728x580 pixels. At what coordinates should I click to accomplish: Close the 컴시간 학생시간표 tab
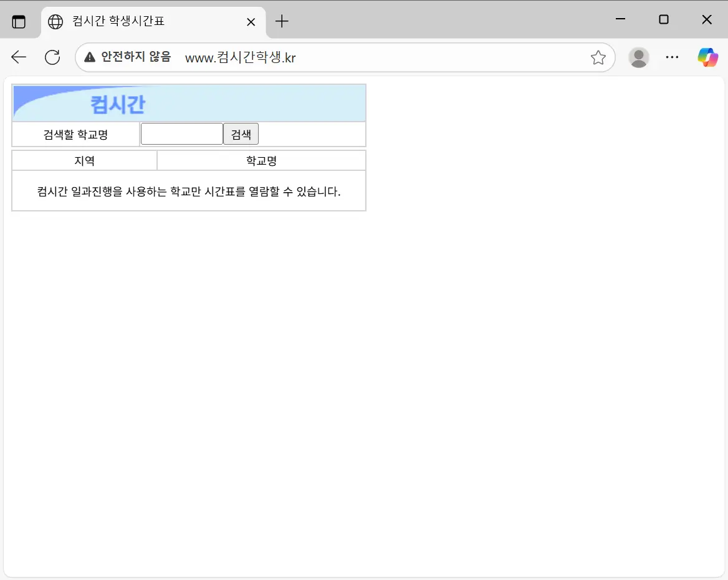[251, 21]
